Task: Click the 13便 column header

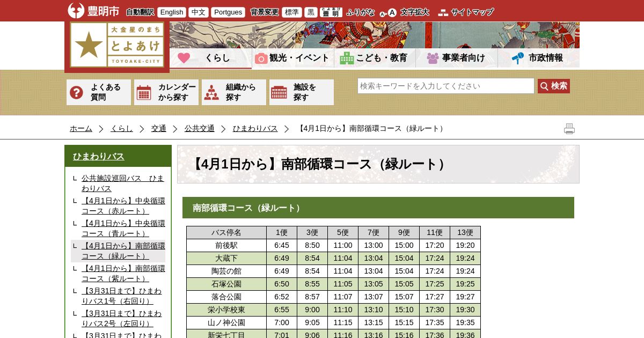Action: [x=465, y=232]
